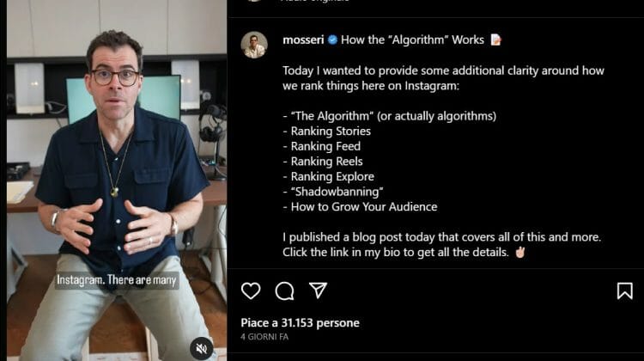Click the 'Ranking Explore' caption line
This screenshot has width=644, height=361.
coord(332,177)
